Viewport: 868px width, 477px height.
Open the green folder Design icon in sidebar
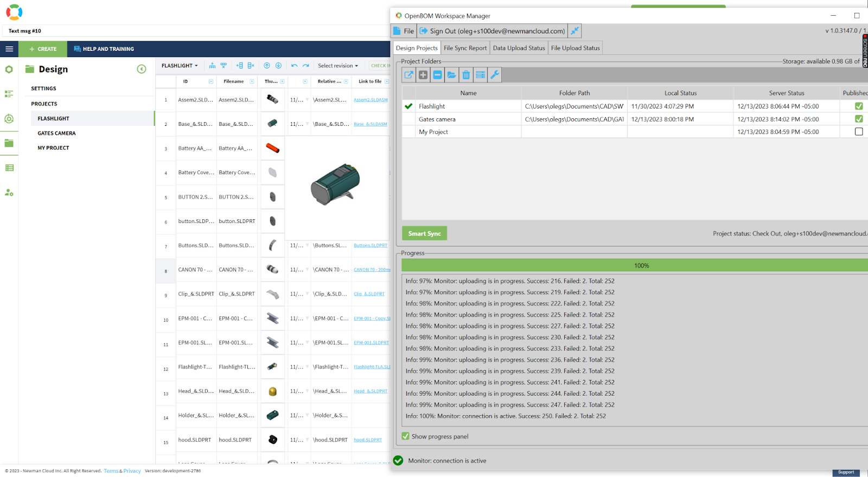[x=9, y=143]
